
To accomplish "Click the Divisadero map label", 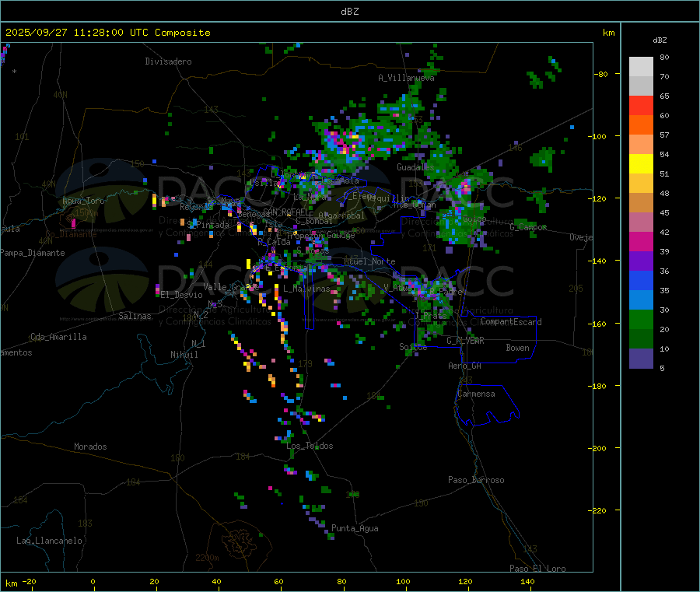I will click(168, 61).
